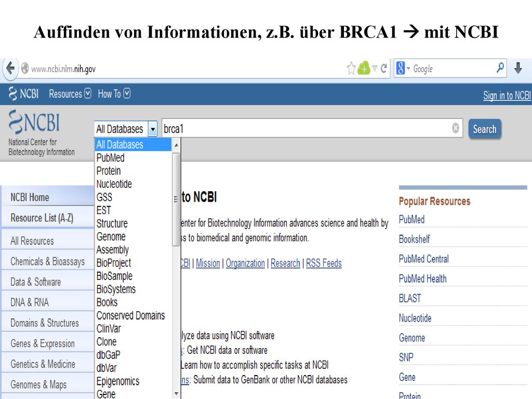The height and width of the screenshot is (399, 532).
Task: Open Resource List (A-Z) in sidebar
Action: tap(48, 218)
